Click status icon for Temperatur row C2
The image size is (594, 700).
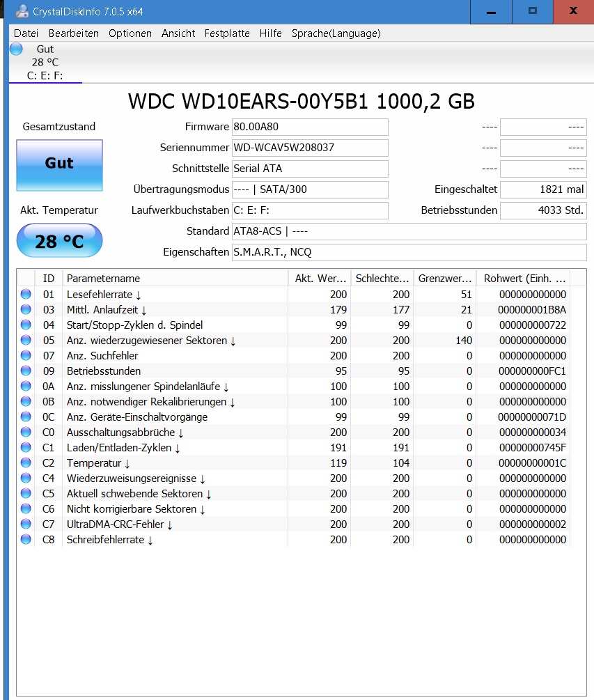coord(26,462)
